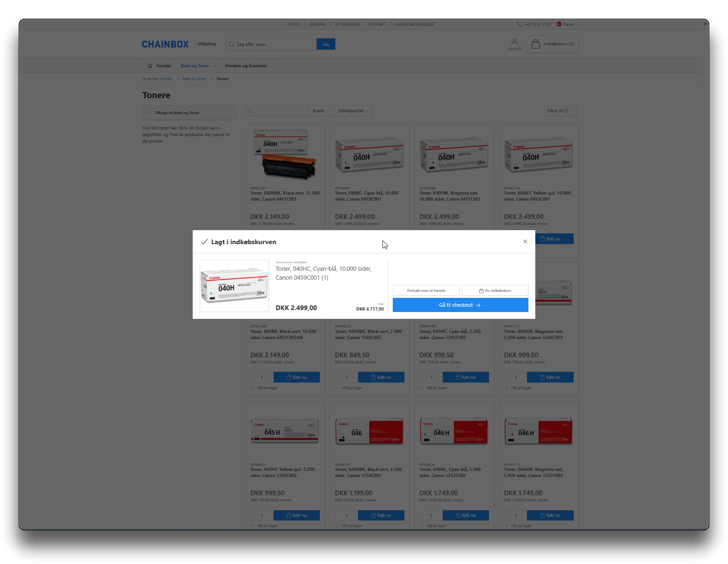Open the Navn (A-Z) sort dropdown
The image size is (728, 564).
coord(560,111)
